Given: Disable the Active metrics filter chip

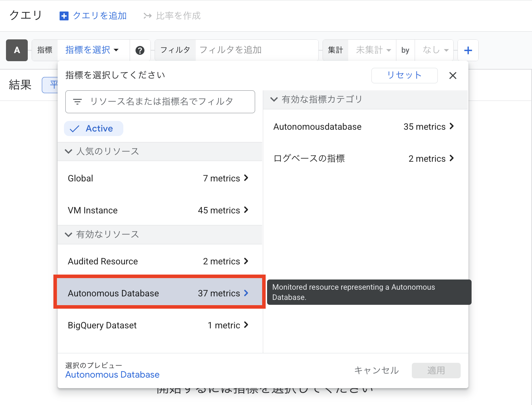Looking at the screenshot, I should click(x=93, y=128).
